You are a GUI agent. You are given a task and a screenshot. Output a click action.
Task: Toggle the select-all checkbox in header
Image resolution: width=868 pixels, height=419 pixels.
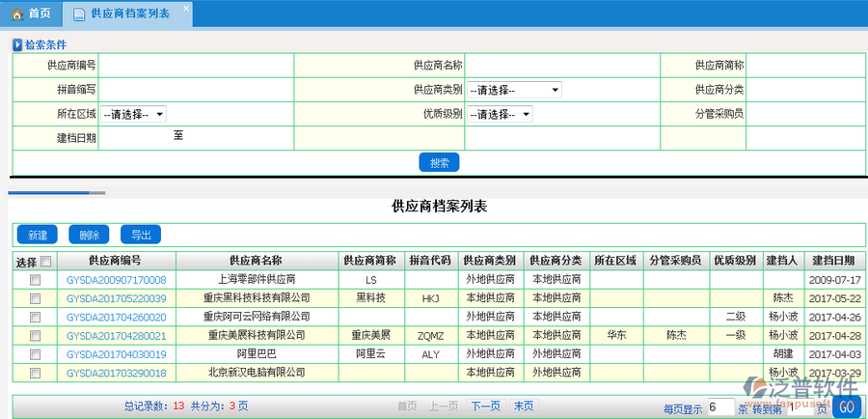tap(46, 261)
